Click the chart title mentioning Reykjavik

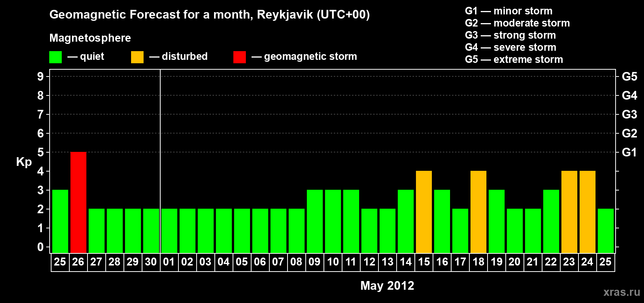click(209, 15)
